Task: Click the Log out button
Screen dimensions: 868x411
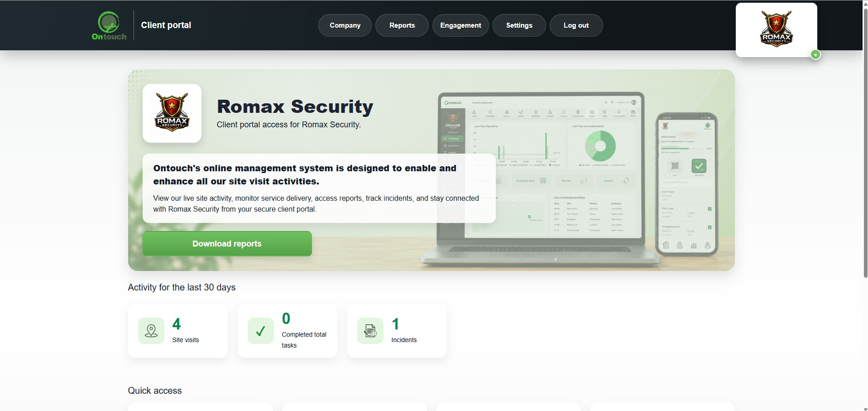Action: tap(576, 25)
